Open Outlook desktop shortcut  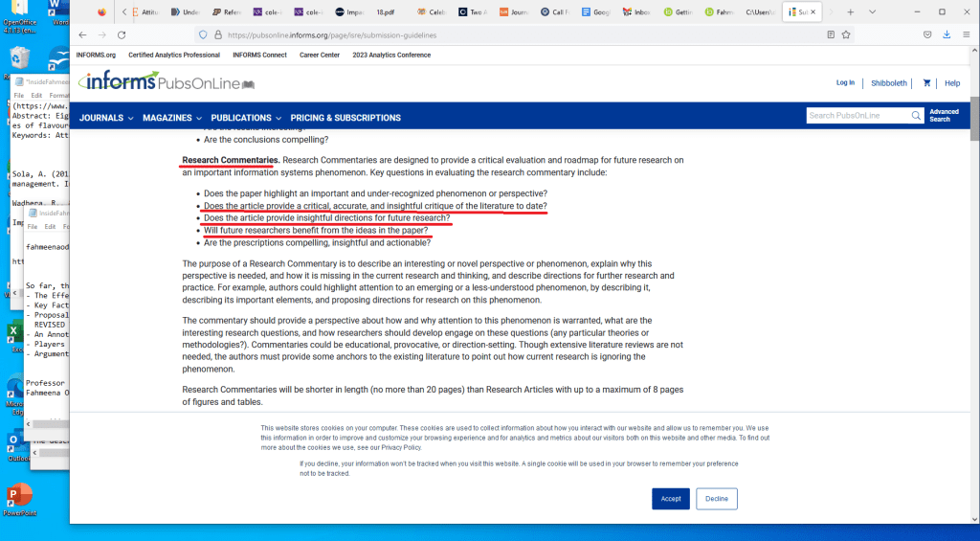(x=17, y=446)
